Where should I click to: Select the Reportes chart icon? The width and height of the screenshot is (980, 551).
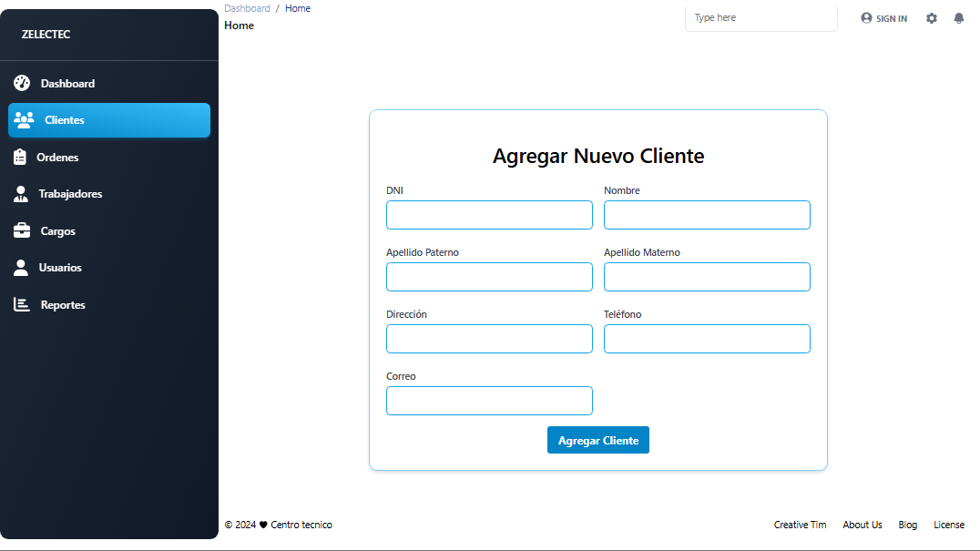(x=22, y=304)
